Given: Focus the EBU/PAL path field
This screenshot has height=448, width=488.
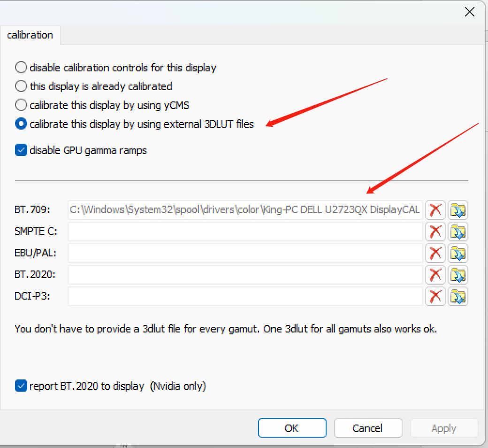Looking at the screenshot, I should tap(245, 253).
